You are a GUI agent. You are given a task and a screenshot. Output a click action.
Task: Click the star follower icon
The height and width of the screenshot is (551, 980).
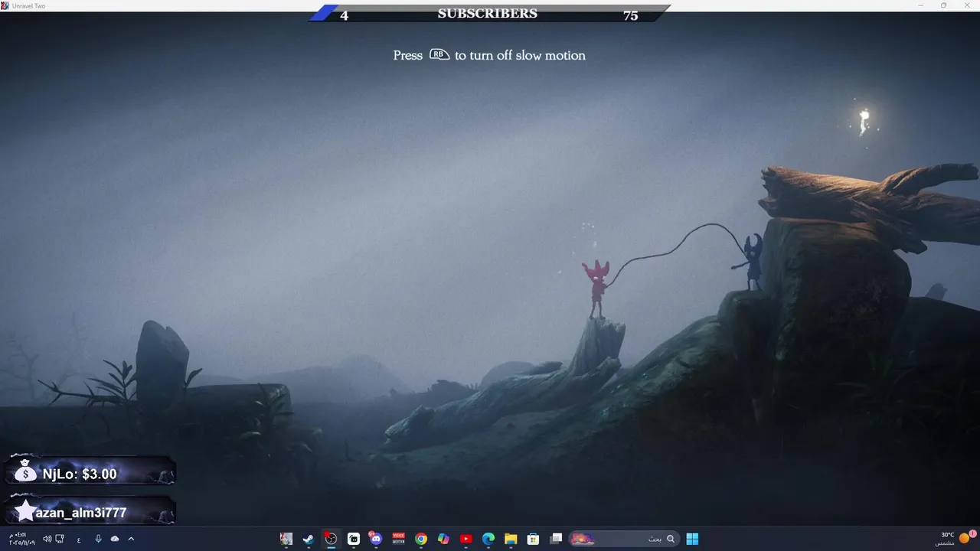(x=24, y=511)
